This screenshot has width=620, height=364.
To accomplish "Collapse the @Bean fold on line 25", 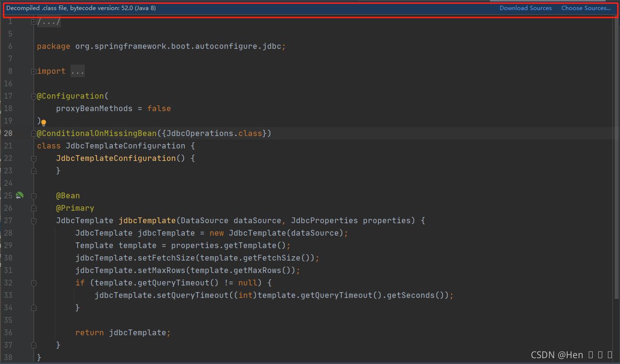I will click(x=34, y=196).
